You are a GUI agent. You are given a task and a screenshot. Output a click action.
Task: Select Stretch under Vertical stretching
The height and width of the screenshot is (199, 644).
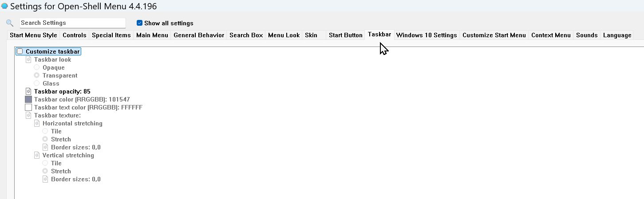(45, 171)
